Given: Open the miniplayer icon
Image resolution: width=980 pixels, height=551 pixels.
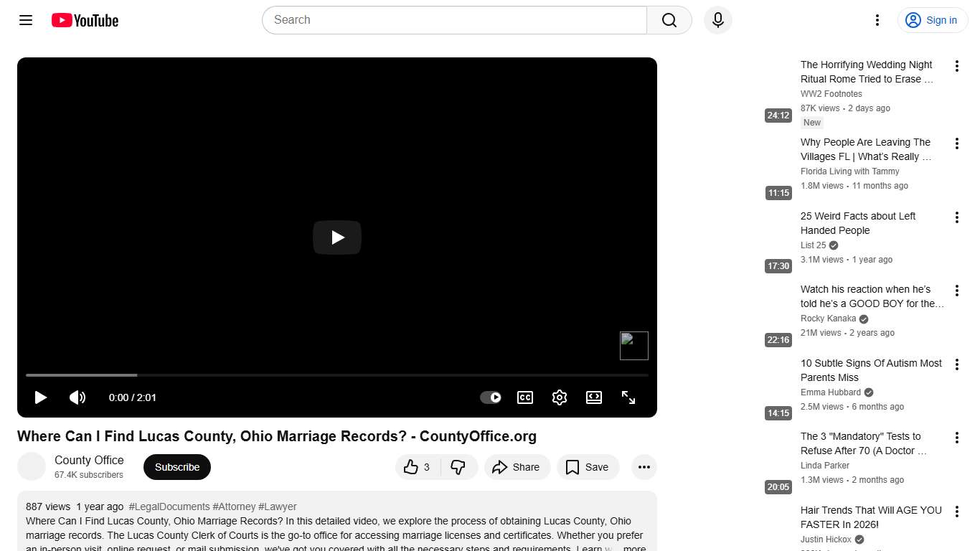Looking at the screenshot, I should (594, 397).
